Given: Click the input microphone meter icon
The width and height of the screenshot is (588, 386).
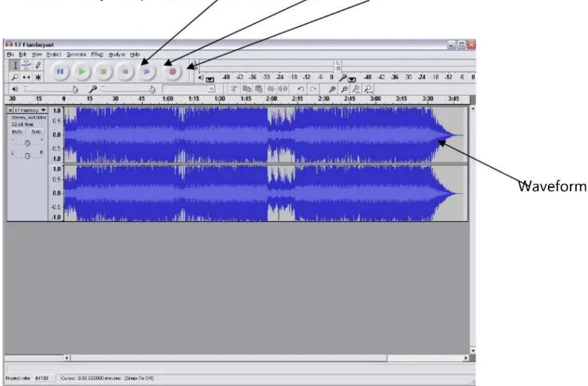Looking at the screenshot, I should coord(342,77).
